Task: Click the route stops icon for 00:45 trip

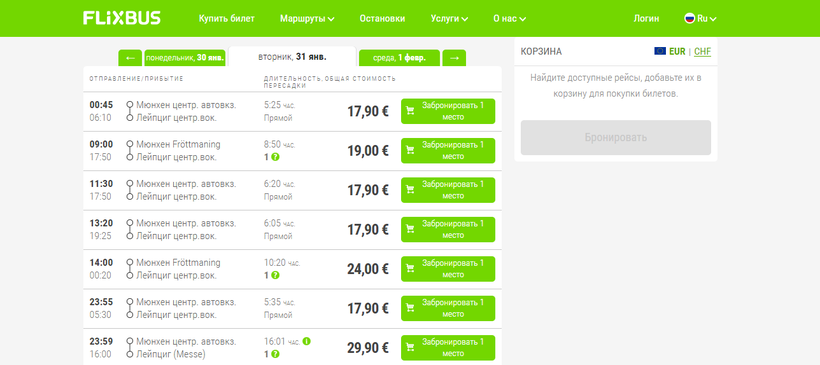Action: (x=130, y=111)
